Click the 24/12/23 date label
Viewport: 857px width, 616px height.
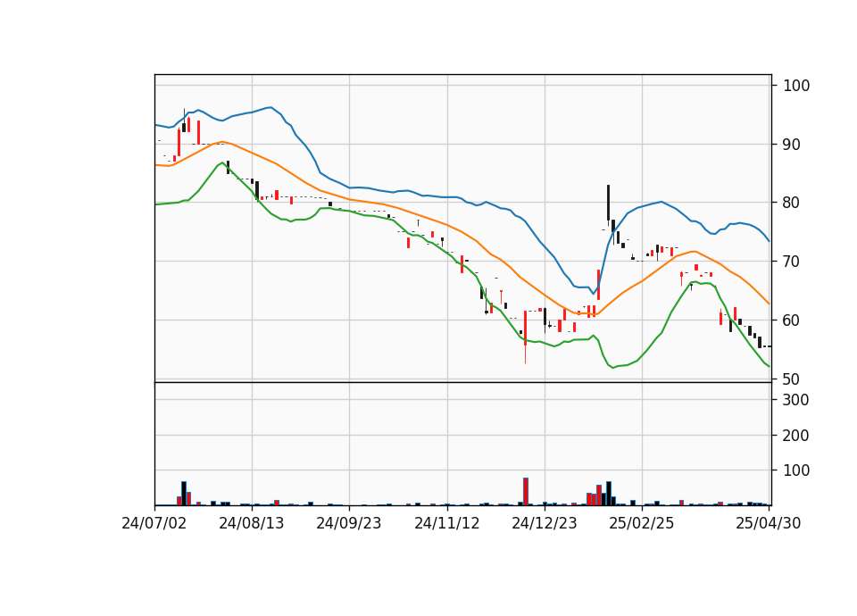coord(545,523)
